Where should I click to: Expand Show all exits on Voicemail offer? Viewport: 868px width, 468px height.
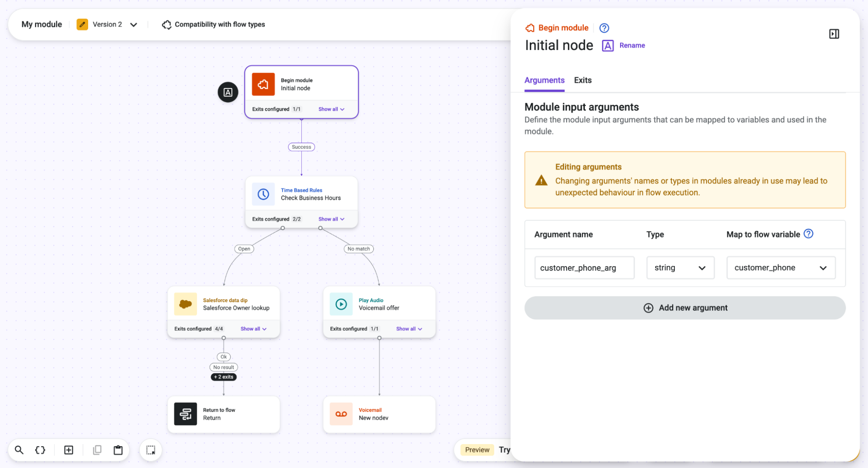(409, 329)
